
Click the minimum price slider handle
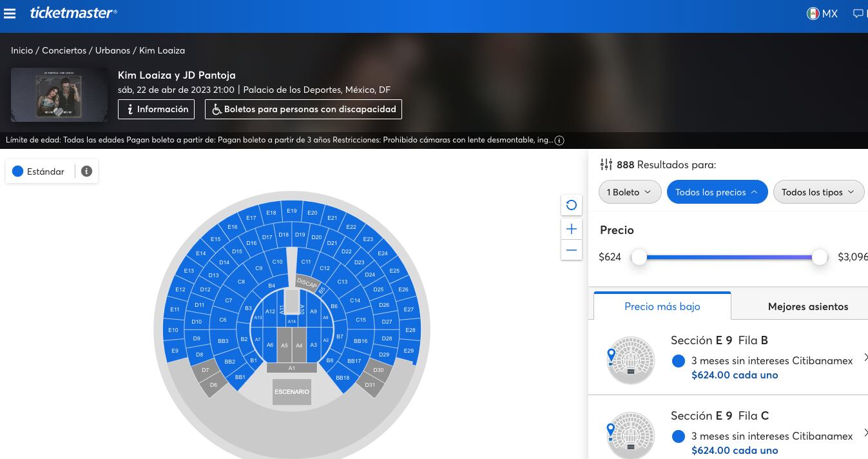coord(639,258)
